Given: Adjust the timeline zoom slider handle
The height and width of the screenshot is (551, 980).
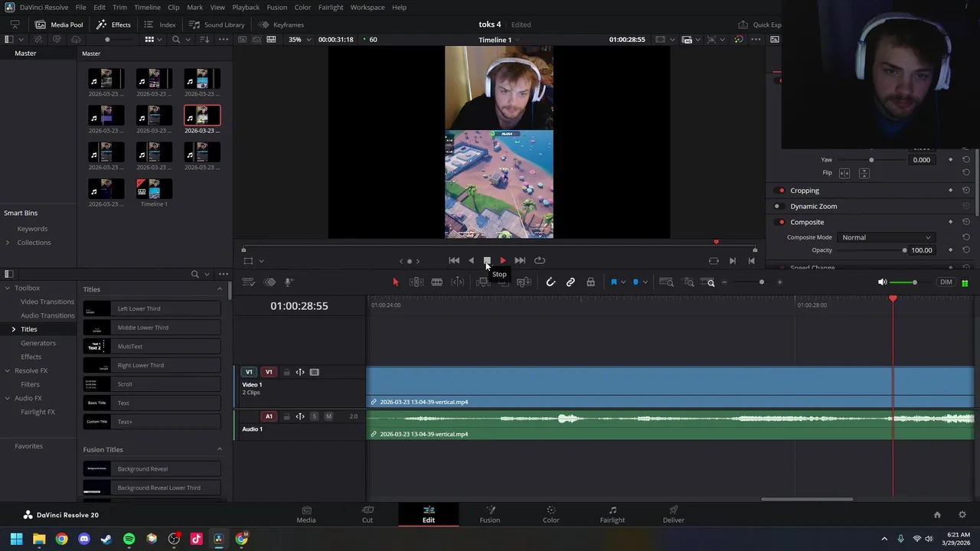Looking at the screenshot, I should (x=761, y=282).
